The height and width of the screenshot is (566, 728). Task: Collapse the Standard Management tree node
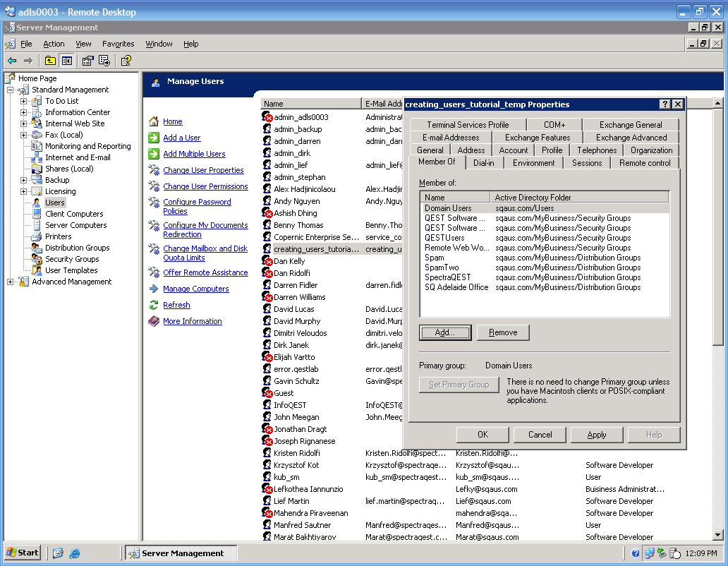(x=11, y=90)
